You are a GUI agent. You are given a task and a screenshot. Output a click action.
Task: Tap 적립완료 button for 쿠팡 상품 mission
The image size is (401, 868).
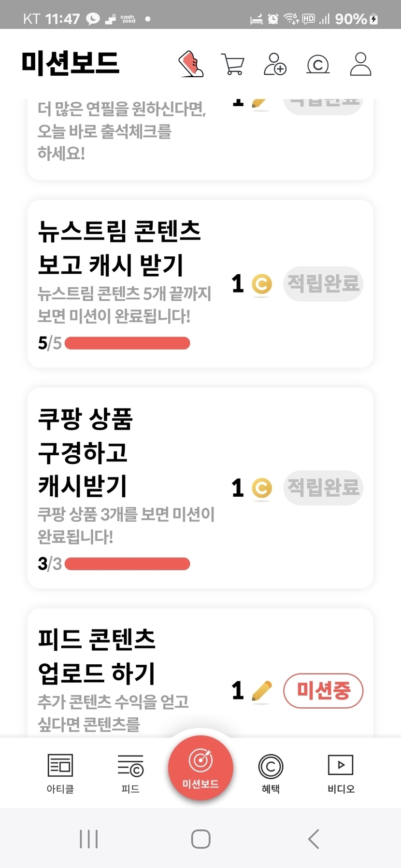pos(323,488)
